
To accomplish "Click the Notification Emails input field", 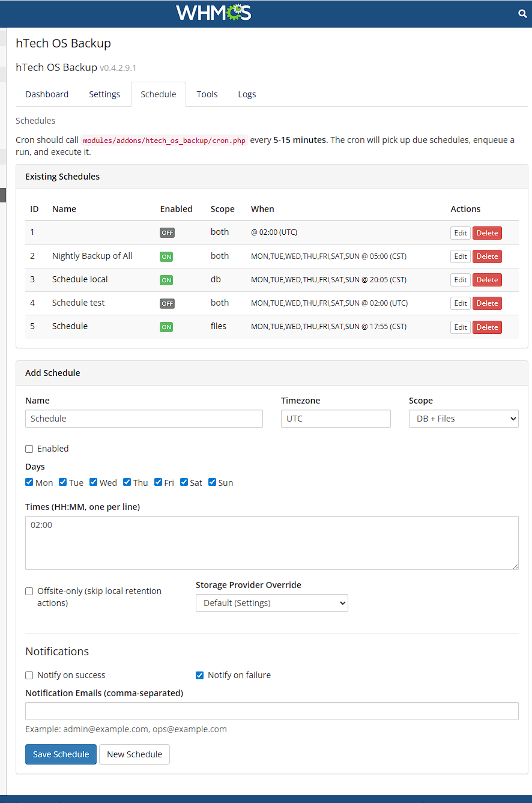I will 271,711.
